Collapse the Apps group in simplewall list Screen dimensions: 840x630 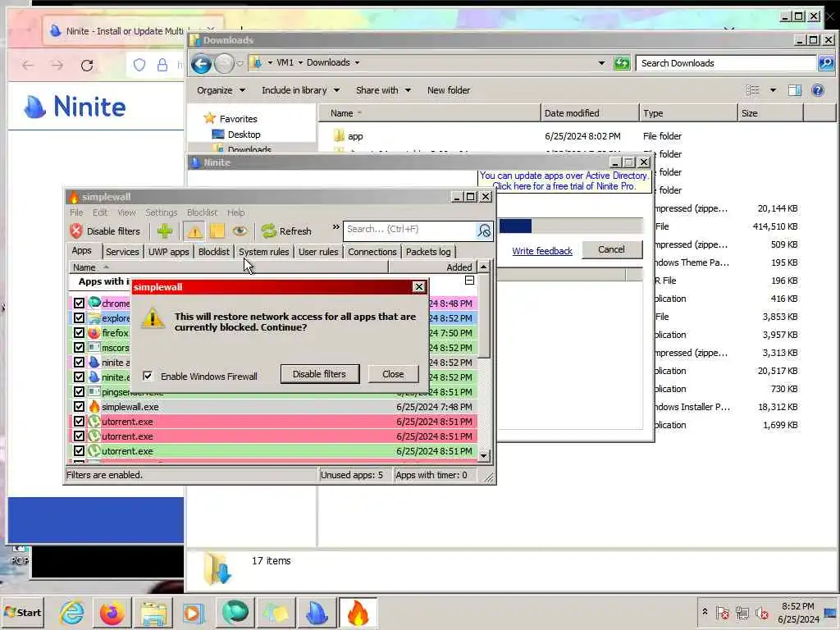(x=469, y=281)
